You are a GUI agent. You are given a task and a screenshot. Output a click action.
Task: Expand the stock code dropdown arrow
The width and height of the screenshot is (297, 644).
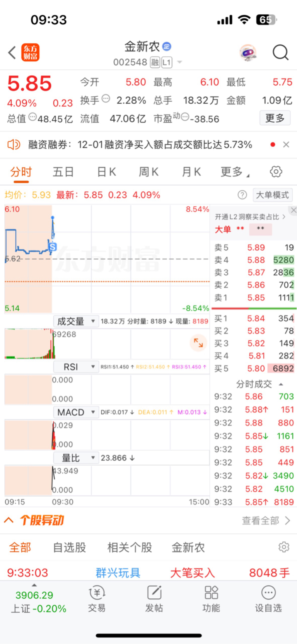(179, 62)
